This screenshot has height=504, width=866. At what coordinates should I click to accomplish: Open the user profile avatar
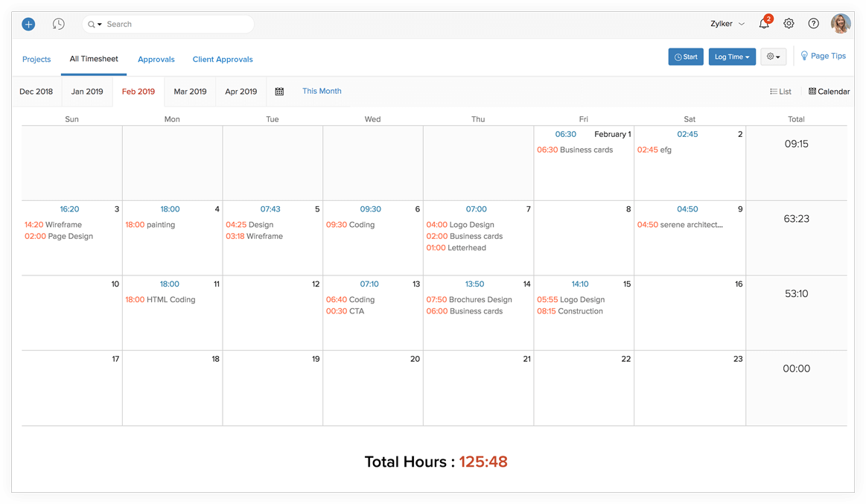[841, 24]
